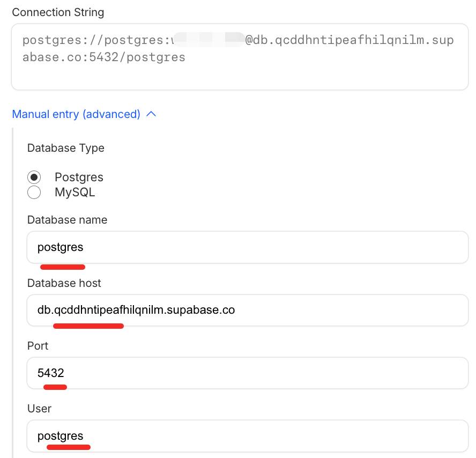Focus the User input field
The image size is (476, 458).
(248, 436)
